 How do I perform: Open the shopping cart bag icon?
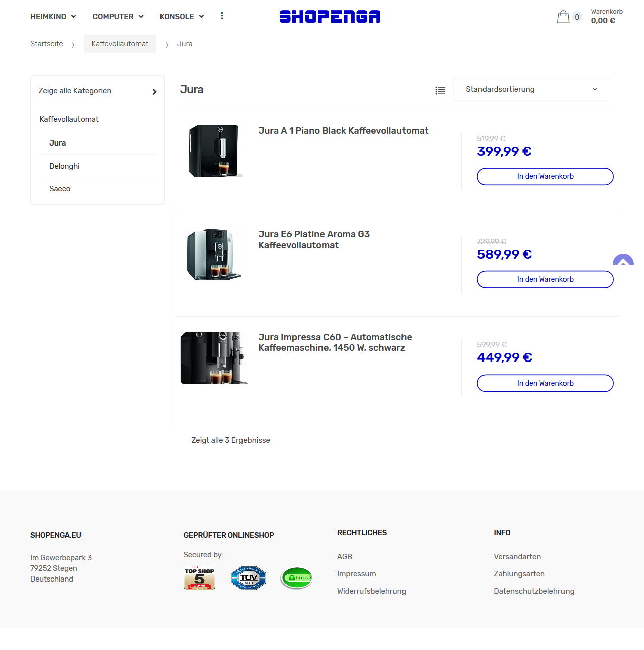coord(563,17)
